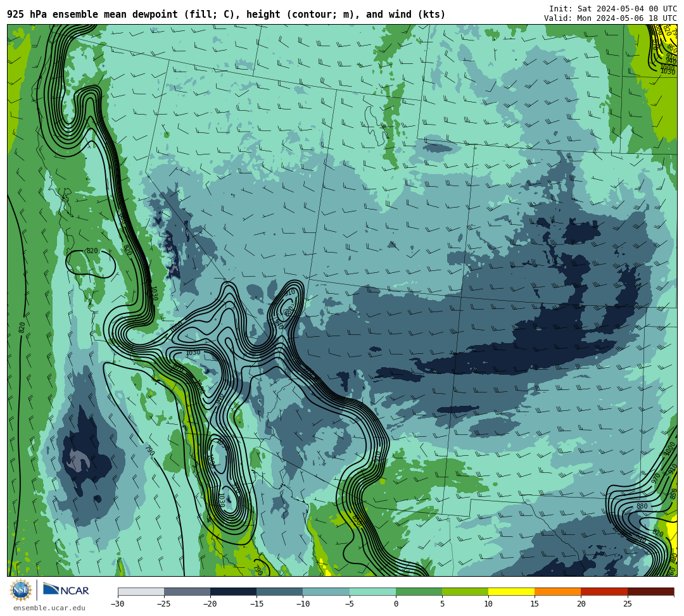Viewport: 684px width, 616px height.
Task: Select the light gray -30 to -25 colorbar segment
Action: coord(141,591)
